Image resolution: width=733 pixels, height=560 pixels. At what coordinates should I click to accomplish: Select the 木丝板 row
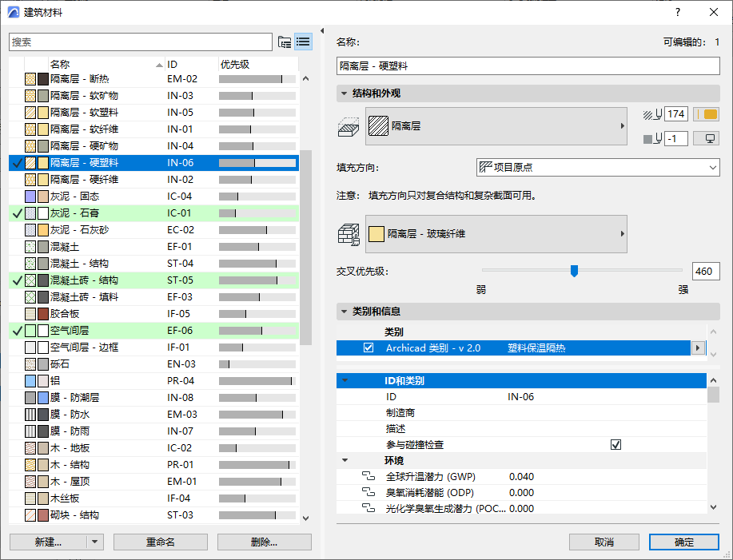click(x=153, y=498)
